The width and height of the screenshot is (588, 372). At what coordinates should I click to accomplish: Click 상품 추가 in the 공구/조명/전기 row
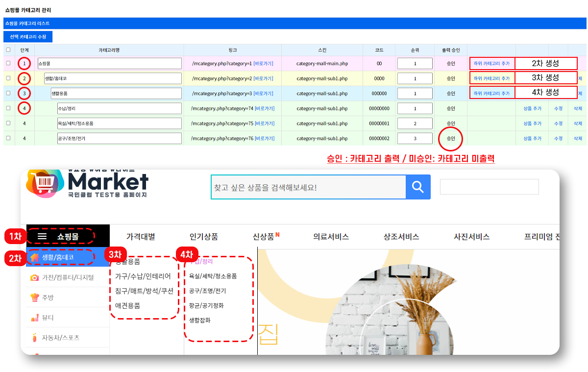532,138
